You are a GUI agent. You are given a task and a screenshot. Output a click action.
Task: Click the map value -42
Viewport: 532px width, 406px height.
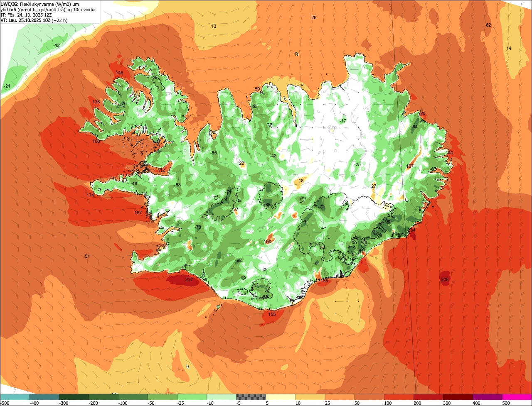(273, 156)
